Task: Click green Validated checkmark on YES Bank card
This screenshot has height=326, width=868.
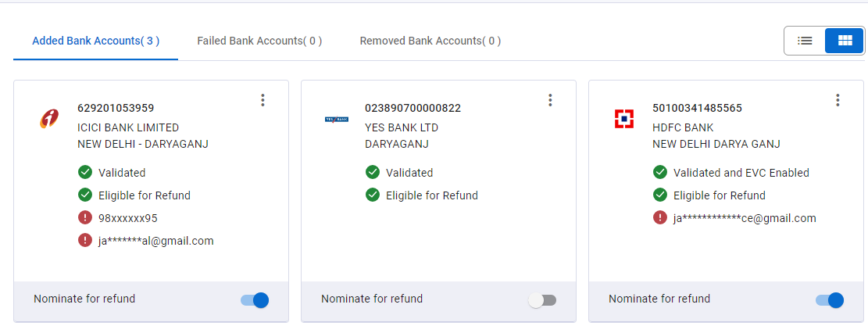Action: (373, 172)
